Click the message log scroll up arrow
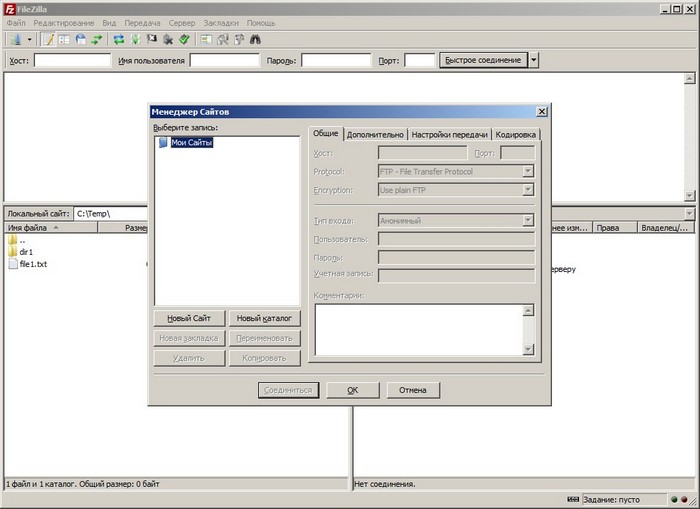The height and width of the screenshot is (509, 700). (689, 79)
